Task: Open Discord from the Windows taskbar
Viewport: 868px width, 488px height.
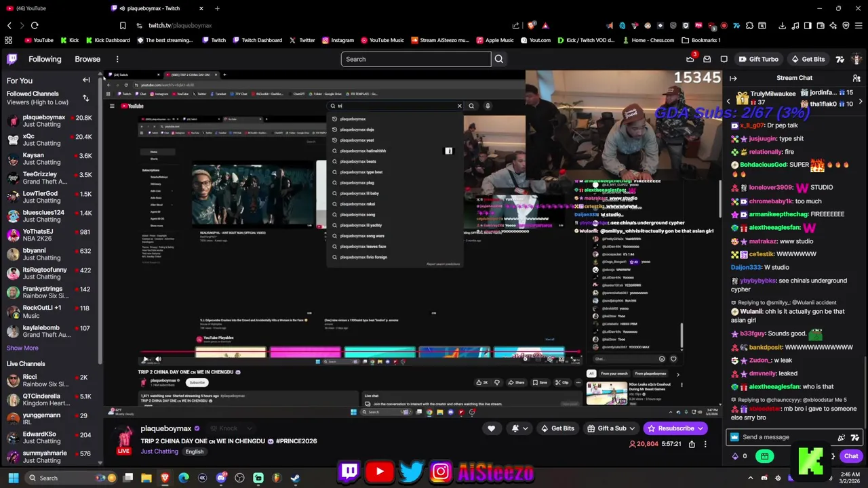Action: click(x=221, y=478)
